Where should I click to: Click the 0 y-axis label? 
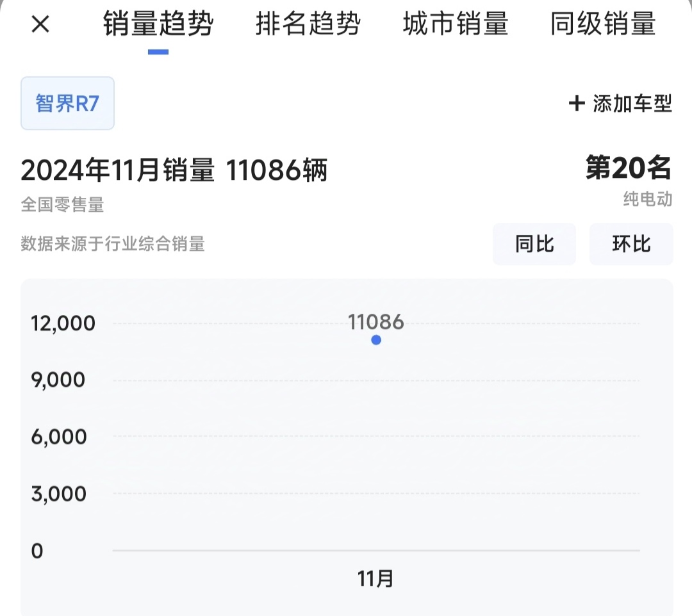[37, 551]
